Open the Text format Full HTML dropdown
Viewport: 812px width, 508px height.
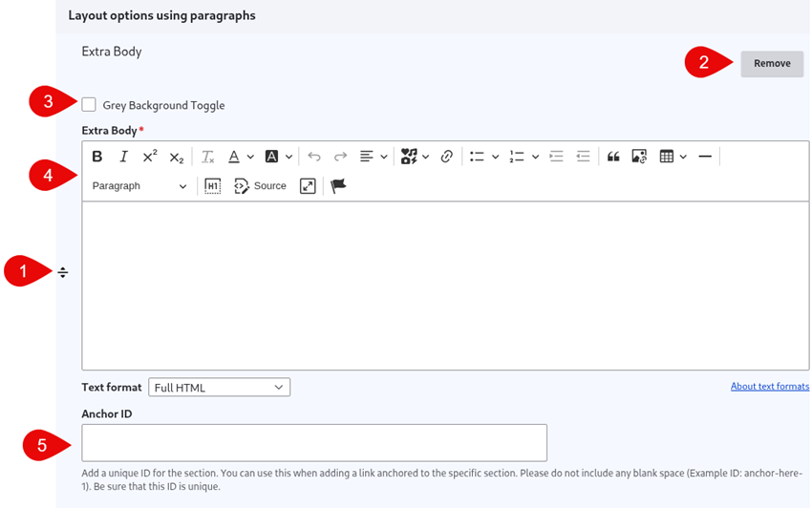[x=219, y=388]
